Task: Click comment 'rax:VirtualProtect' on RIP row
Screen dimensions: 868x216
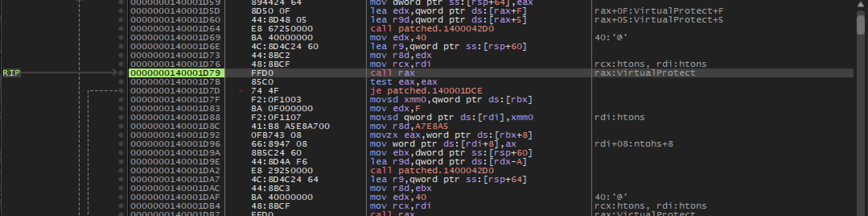Action: [x=645, y=73]
